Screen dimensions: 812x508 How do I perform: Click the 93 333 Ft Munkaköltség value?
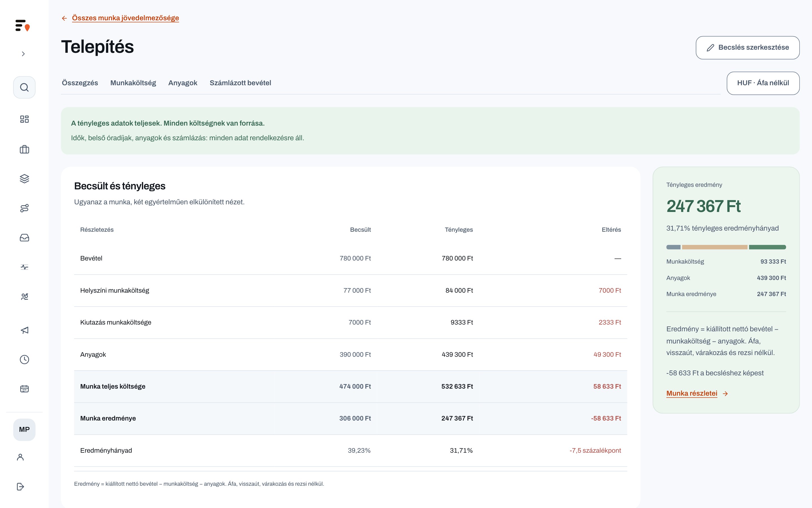point(773,261)
